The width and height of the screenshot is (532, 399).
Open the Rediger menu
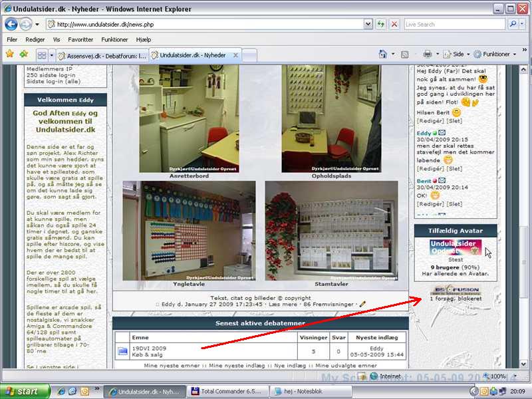pos(35,40)
